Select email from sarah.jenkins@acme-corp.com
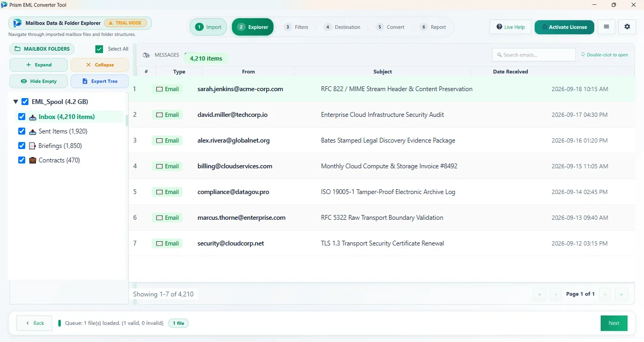Image resolution: width=644 pixels, height=342 pixels. click(240, 89)
